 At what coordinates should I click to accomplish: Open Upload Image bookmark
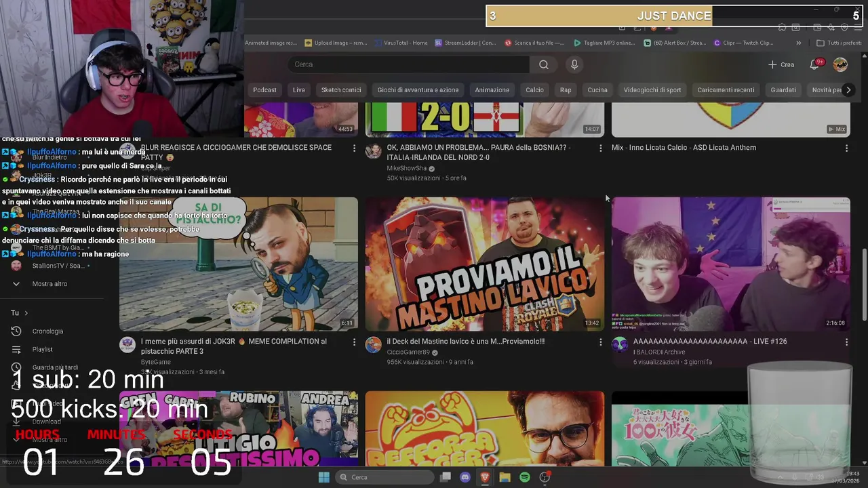click(336, 43)
